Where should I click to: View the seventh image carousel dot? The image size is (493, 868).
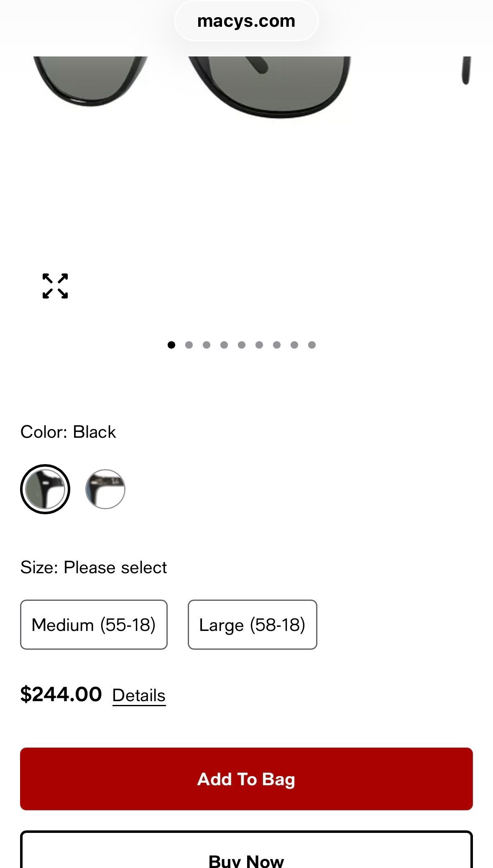(x=277, y=345)
